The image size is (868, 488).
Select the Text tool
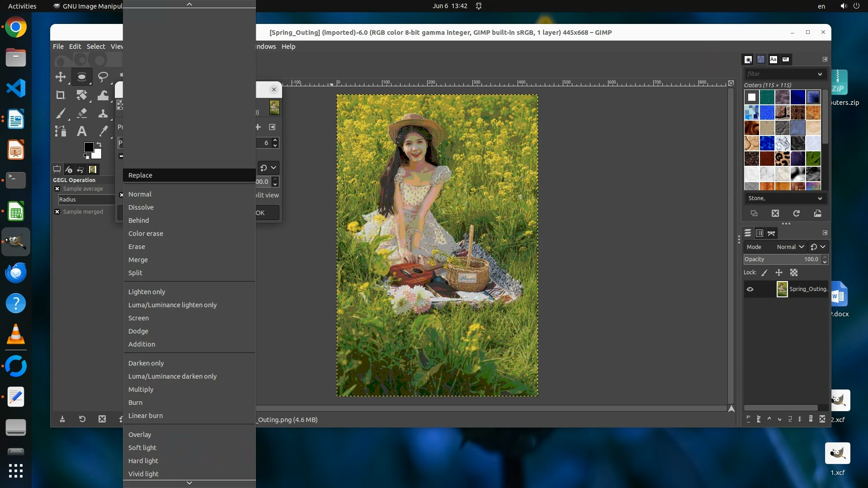tap(82, 131)
